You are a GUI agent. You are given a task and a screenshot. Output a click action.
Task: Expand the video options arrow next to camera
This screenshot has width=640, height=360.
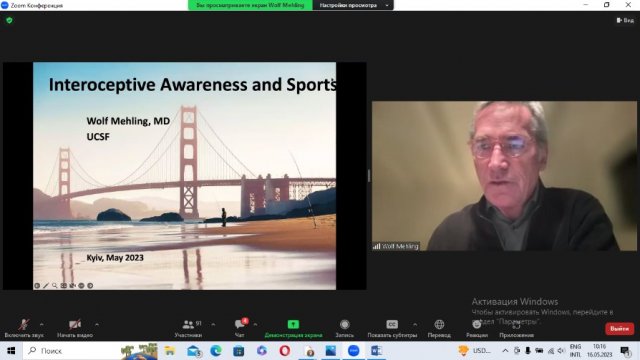coord(97,325)
